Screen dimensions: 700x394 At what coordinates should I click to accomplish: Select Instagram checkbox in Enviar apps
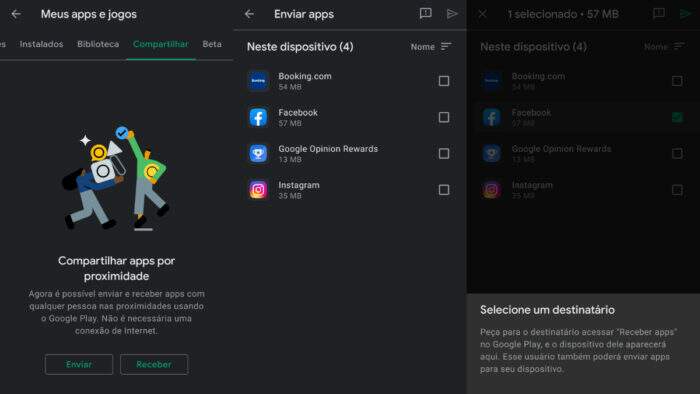point(444,190)
